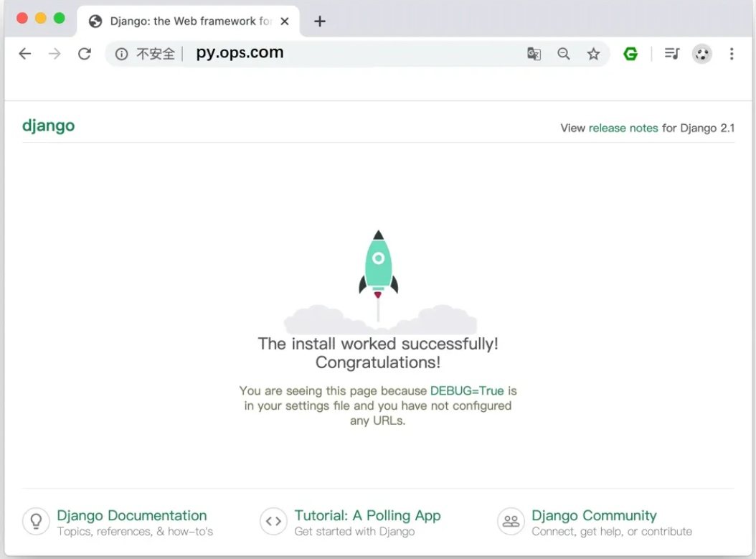
Task: Click the site security info icon
Action: pyautogui.click(x=122, y=54)
